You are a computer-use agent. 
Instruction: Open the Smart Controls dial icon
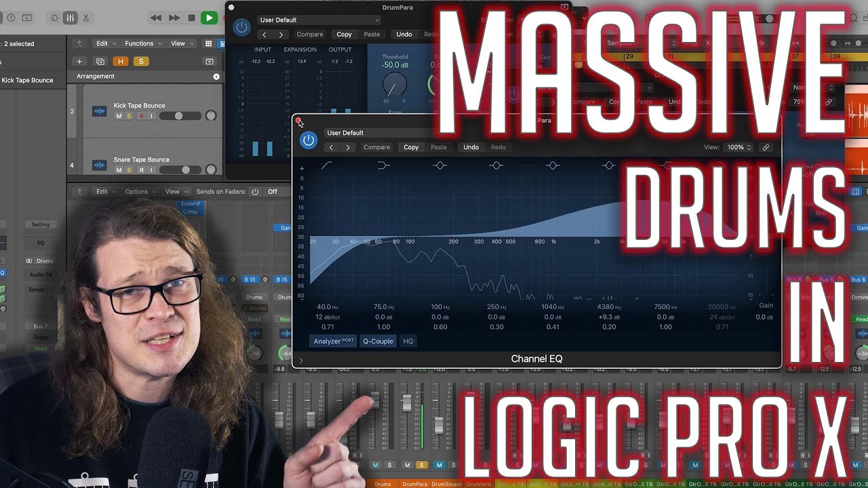coord(54,18)
